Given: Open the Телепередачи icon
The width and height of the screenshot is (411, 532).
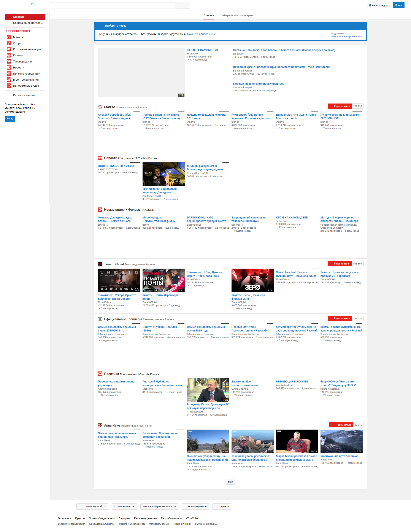Looking at the screenshot, I should [9, 62].
